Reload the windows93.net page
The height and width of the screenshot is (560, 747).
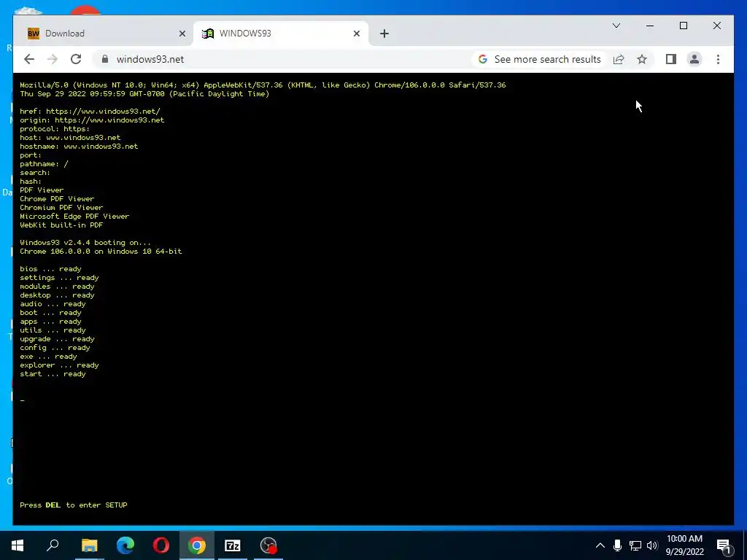(76, 59)
